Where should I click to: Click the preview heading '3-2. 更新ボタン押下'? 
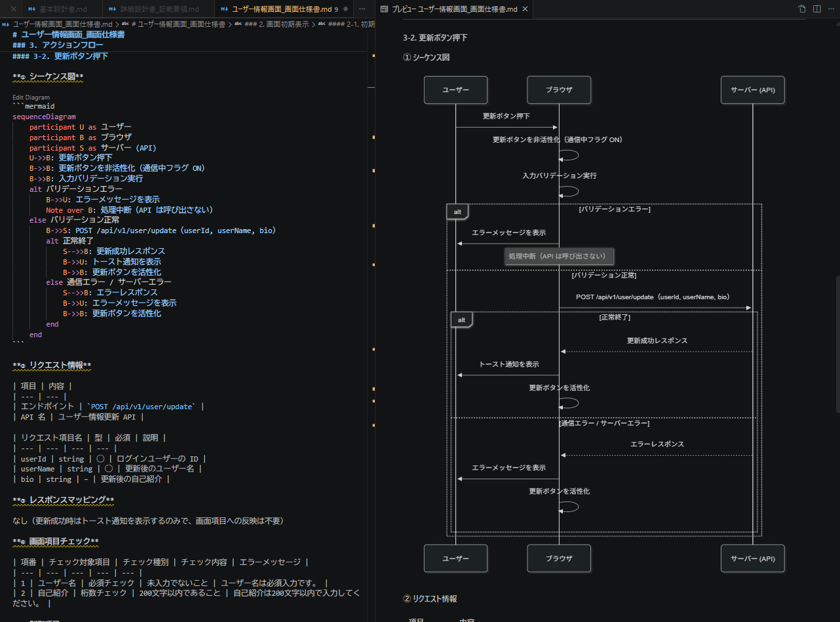pos(435,38)
